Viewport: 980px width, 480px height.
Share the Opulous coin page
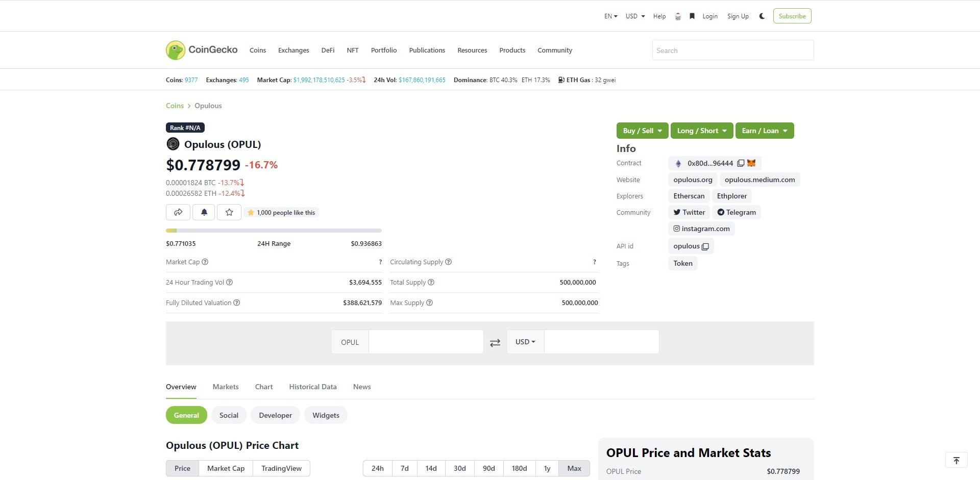click(178, 212)
